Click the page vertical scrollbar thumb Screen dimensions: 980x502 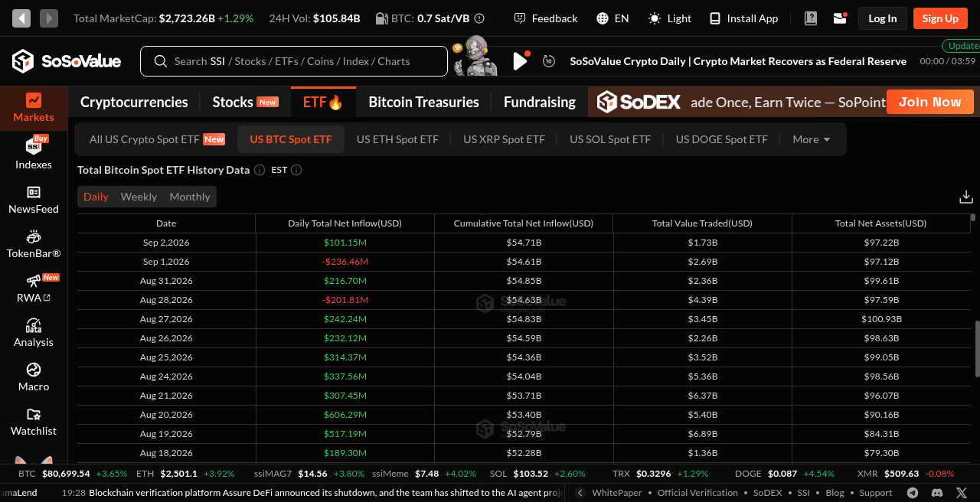click(x=976, y=348)
